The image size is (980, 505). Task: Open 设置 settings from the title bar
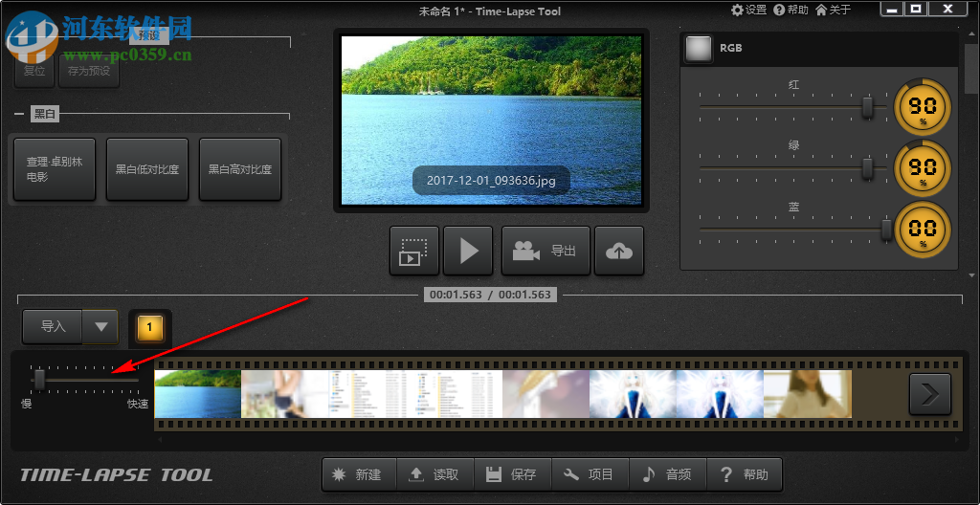click(748, 10)
